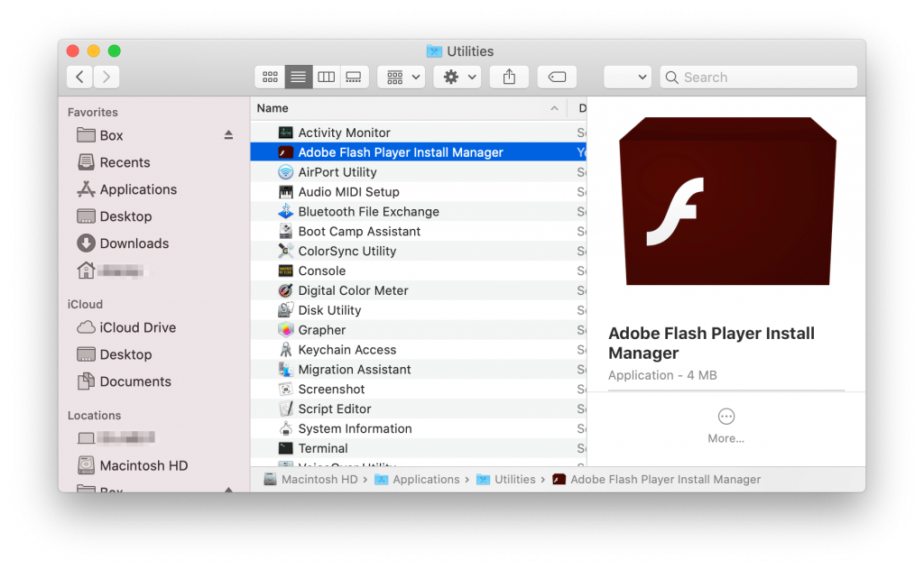Select Keychain Access in the list
This screenshot has width=924, height=569.
click(419, 350)
